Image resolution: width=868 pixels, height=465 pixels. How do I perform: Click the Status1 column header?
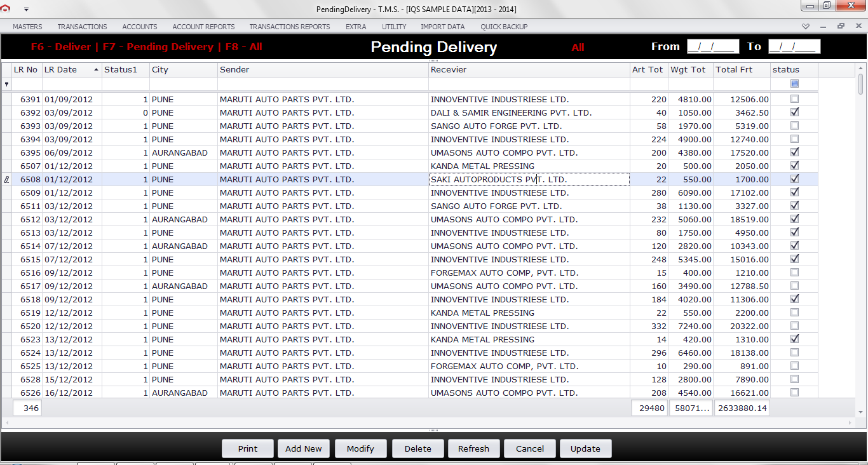coord(126,70)
